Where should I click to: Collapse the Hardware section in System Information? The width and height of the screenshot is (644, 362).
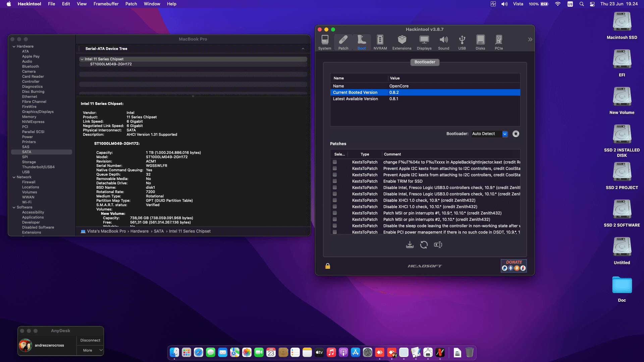click(x=14, y=47)
